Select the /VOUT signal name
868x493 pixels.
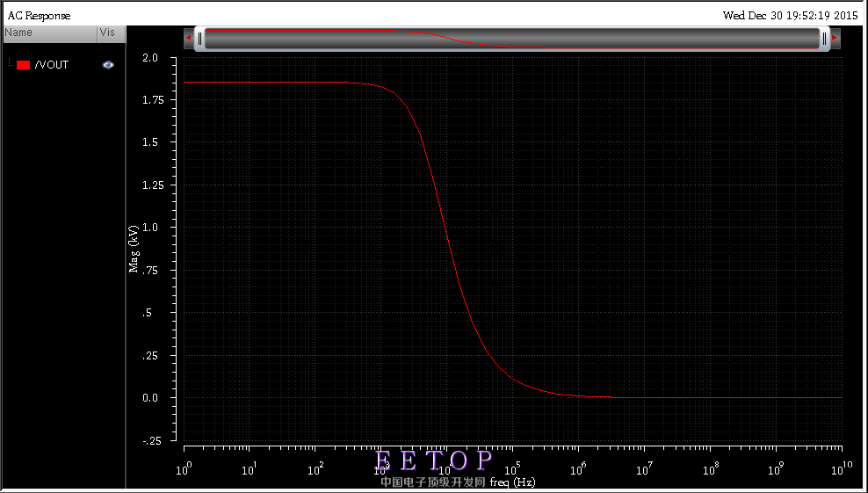click(52, 65)
